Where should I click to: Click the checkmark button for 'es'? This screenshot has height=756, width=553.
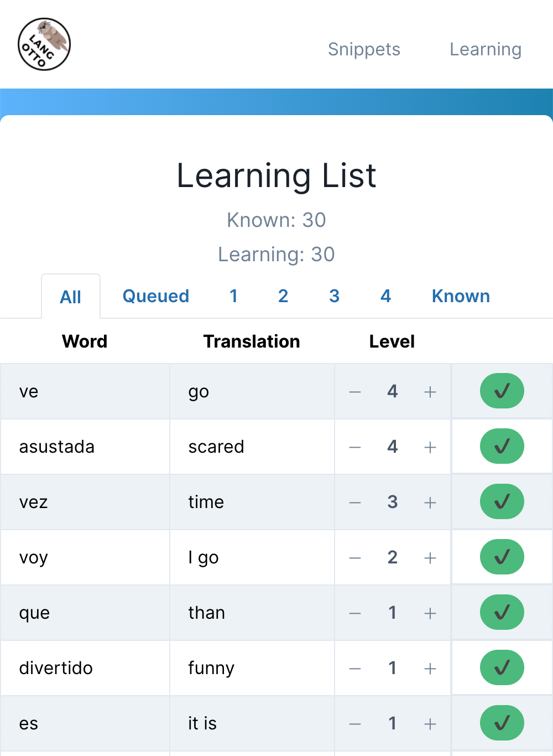(502, 723)
